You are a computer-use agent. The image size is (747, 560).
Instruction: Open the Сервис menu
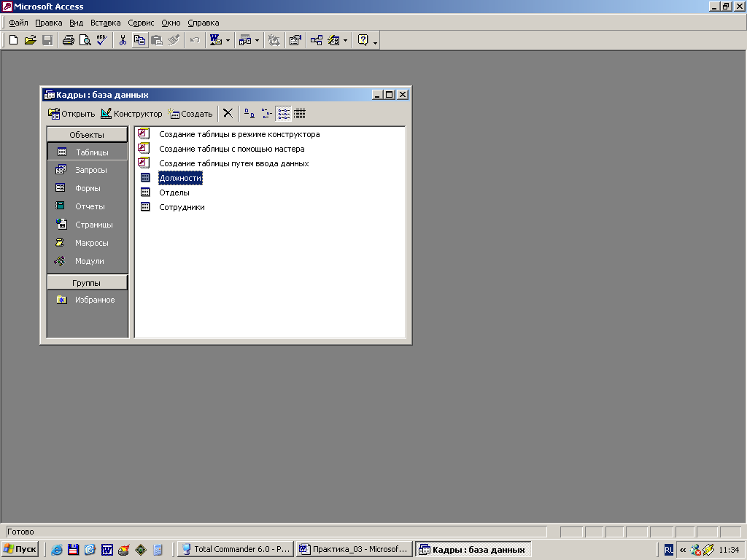141,23
